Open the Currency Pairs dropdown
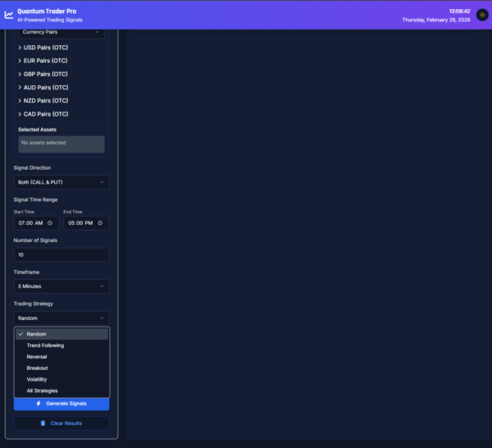This screenshot has height=448, width=492. 61,32
